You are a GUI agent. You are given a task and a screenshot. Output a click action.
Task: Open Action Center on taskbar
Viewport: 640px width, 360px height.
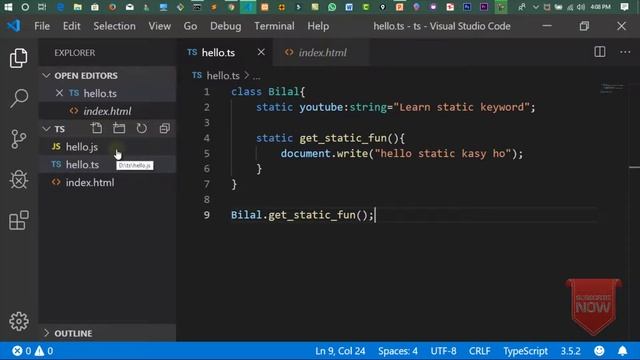tap(624, 7)
